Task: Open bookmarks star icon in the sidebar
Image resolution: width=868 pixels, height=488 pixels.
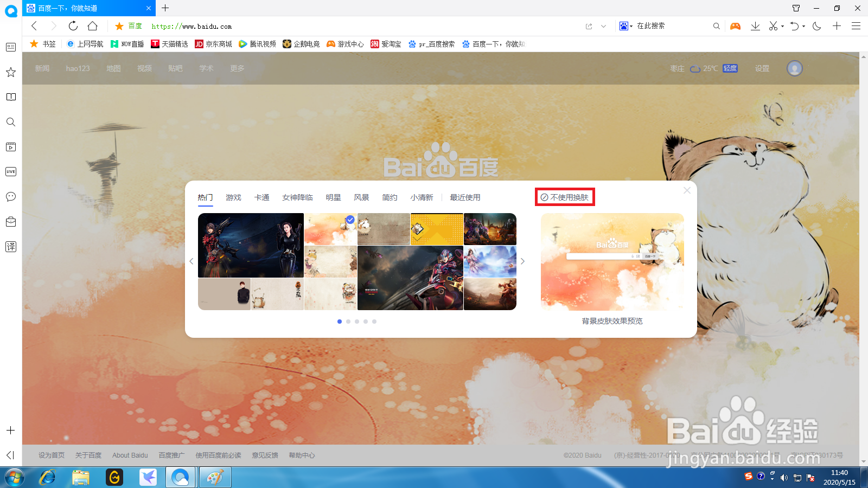Action: click(11, 72)
